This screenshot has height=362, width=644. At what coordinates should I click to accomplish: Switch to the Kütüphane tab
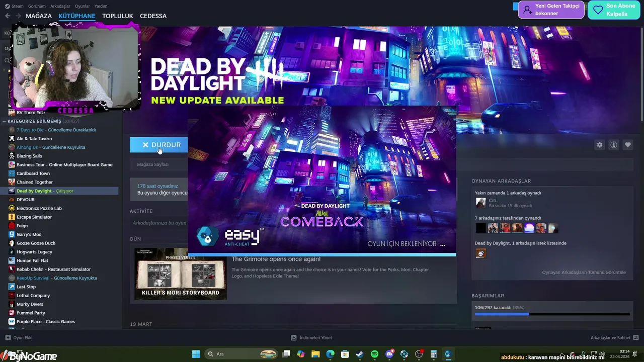pyautogui.click(x=77, y=16)
